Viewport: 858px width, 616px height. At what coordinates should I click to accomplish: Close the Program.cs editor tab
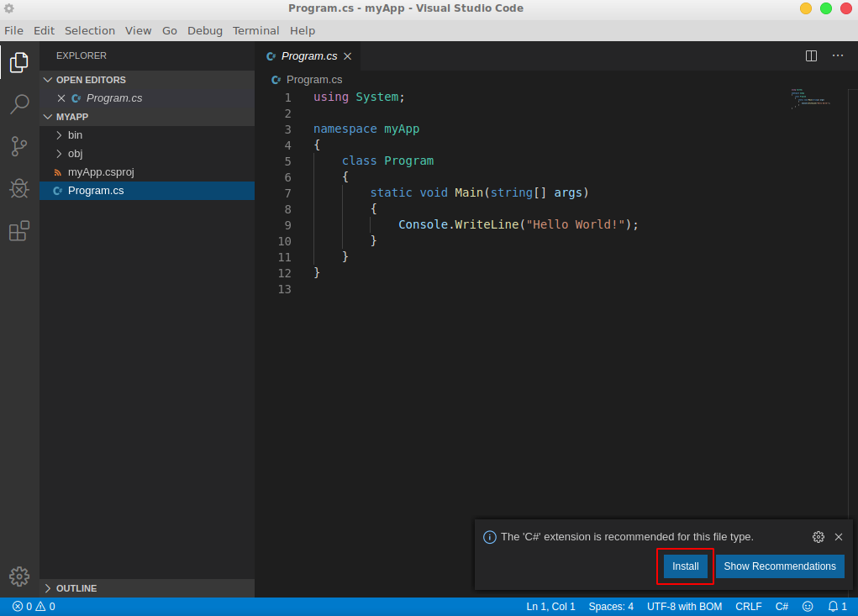point(347,56)
